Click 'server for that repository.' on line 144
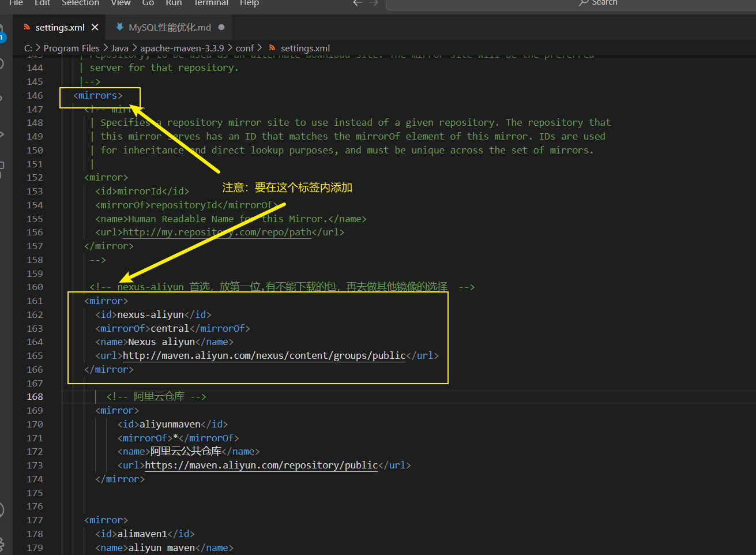Image resolution: width=756 pixels, height=555 pixels. 164,68
